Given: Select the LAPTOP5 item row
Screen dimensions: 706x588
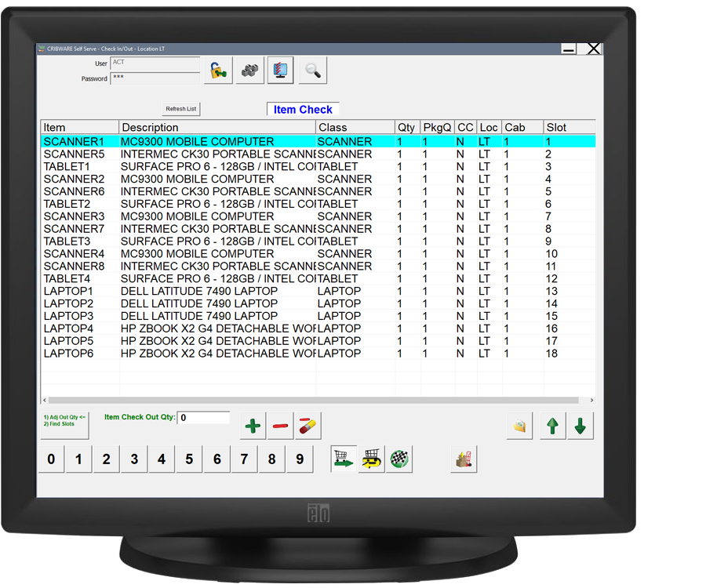Looking at the screenshot, I should (318, 340).
